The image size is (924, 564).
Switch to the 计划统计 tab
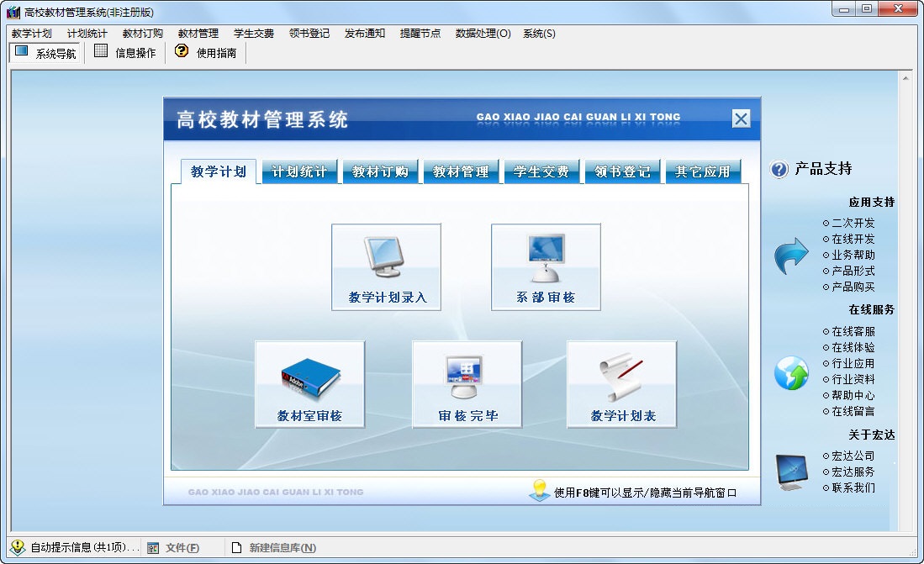[298, 171]
